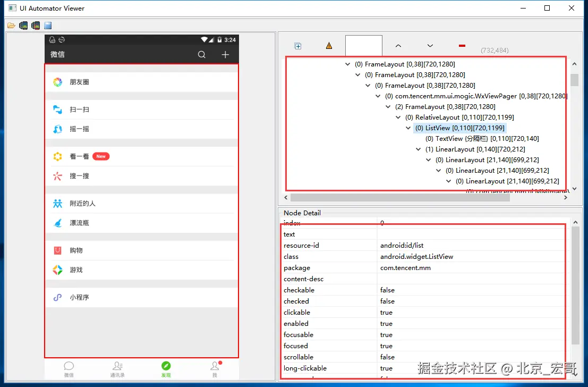Select the 发现 discover bottom tab
Image resolution: width=588 pixels, height=387 pixels.
point(166,369)
